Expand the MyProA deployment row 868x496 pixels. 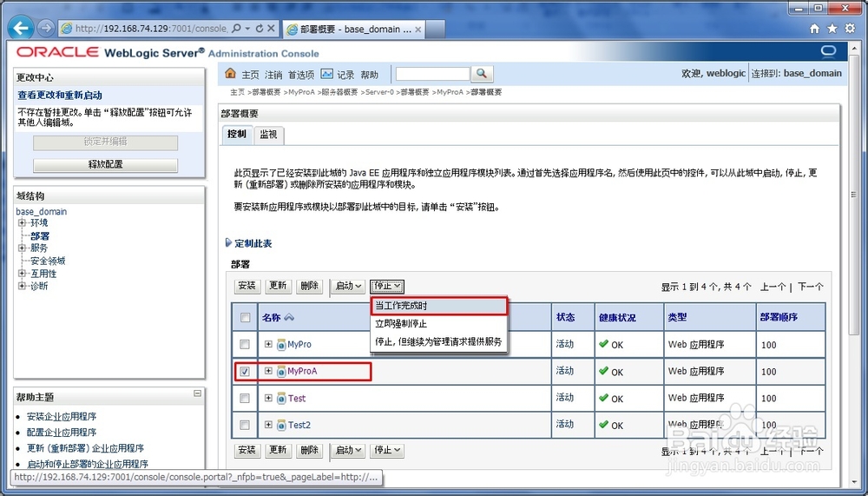click(268, 371)
